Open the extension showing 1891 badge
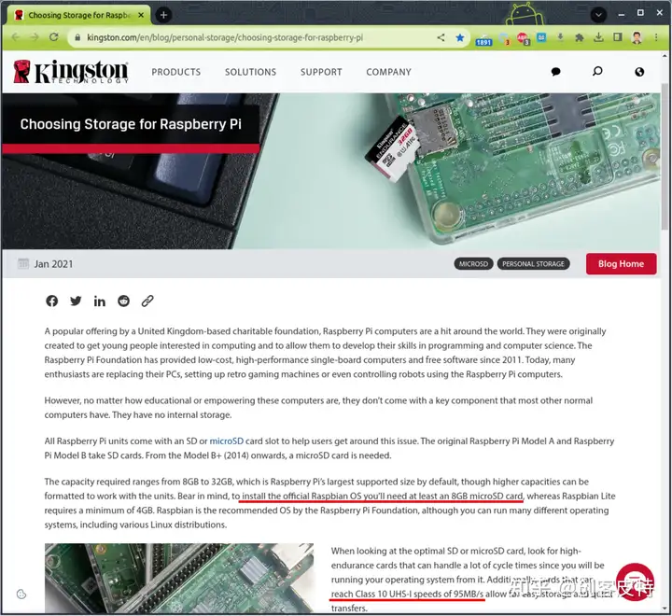The image size is (672, 616). click(x=483, y=39)
